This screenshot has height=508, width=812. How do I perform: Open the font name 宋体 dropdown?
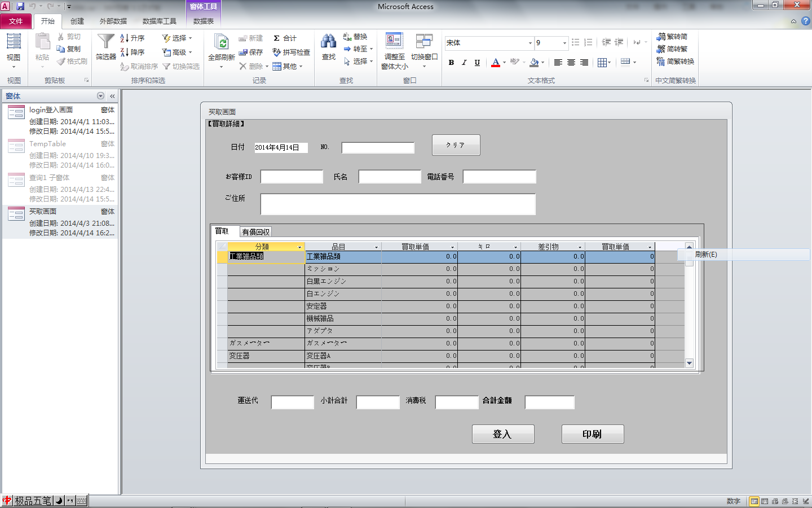click(x=530, y=43)
